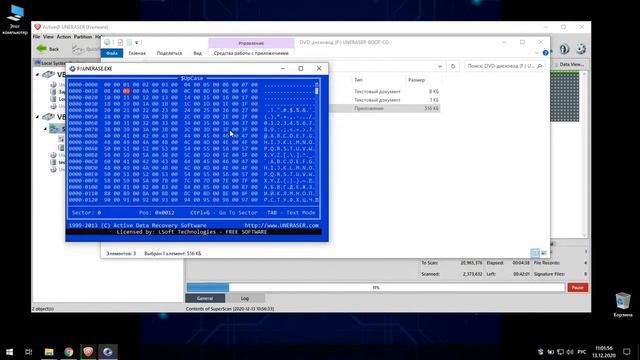Click the second VB disk drive icon in tree
The width and height of the screenshot is (640, 360).
pyautogui.click(x=48, y=117)
